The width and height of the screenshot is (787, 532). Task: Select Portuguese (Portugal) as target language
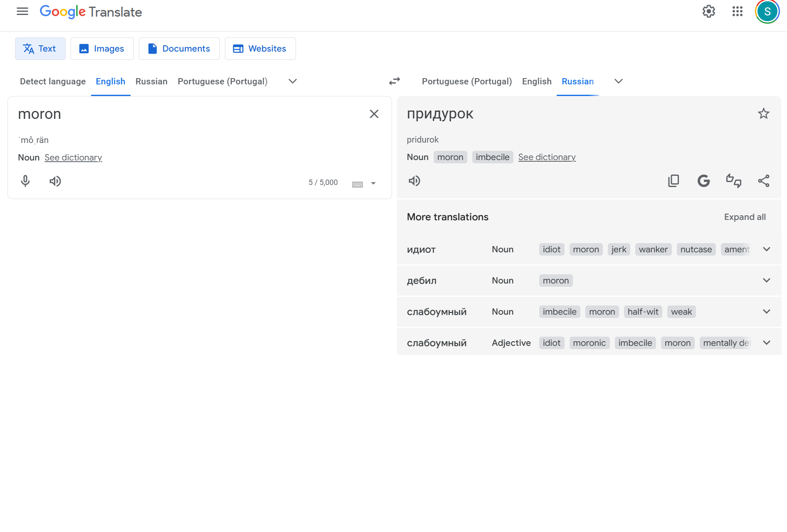click(x=466, y=81)
